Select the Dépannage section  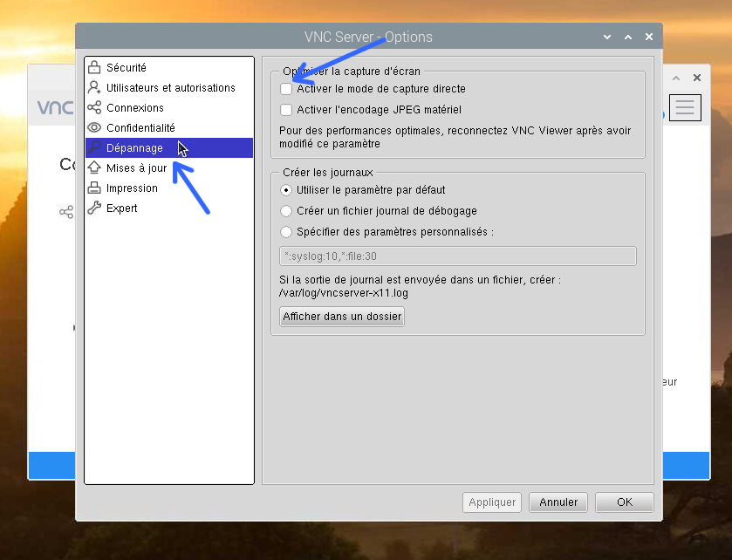click(169, 147)
